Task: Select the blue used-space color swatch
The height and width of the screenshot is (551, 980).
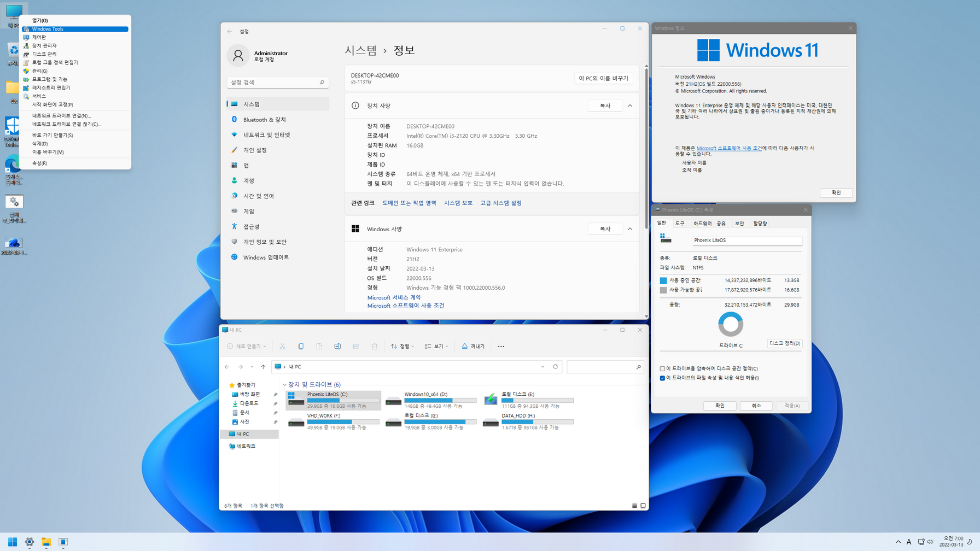Action: [663, 280]
